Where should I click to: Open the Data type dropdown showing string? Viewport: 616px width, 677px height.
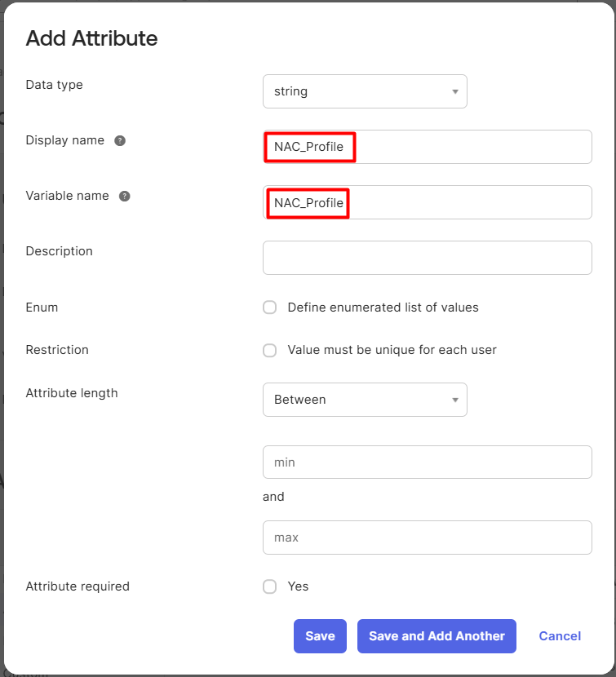[x=365, y=91]
